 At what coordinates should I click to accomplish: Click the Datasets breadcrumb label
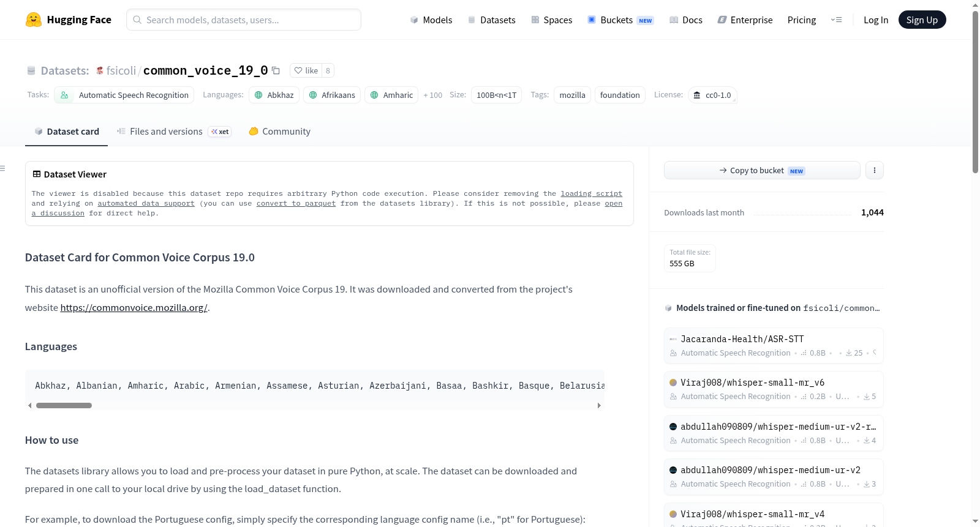tap(65, 70)
